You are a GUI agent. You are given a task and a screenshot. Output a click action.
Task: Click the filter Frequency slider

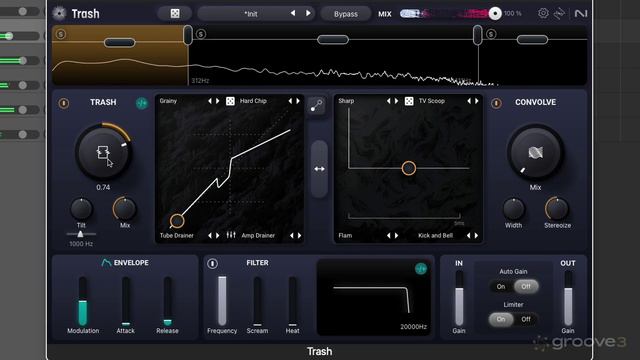tap(222, 301)
